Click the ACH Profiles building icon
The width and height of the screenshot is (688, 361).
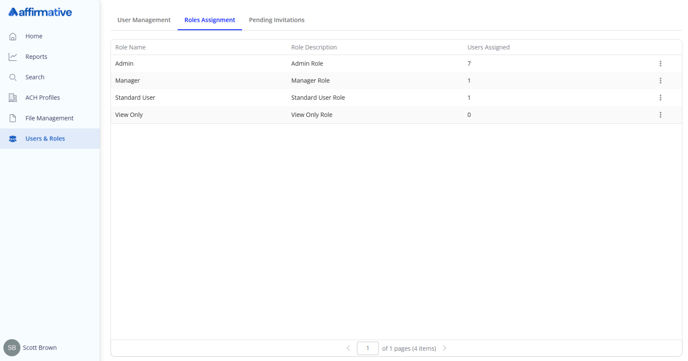(x=13, y=97)
